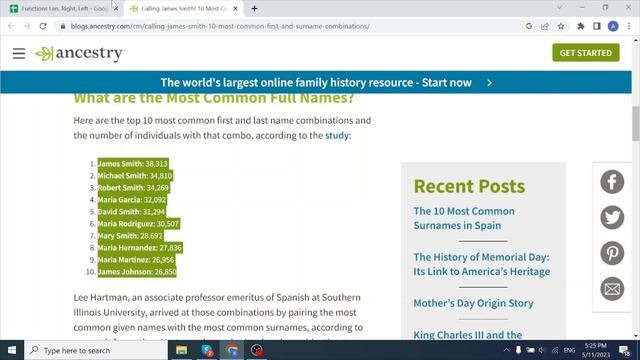Click the 'Recent Posts' heading
Viewport: 640px width, 360px height.
pyautogui.click(x=469, y=186)
